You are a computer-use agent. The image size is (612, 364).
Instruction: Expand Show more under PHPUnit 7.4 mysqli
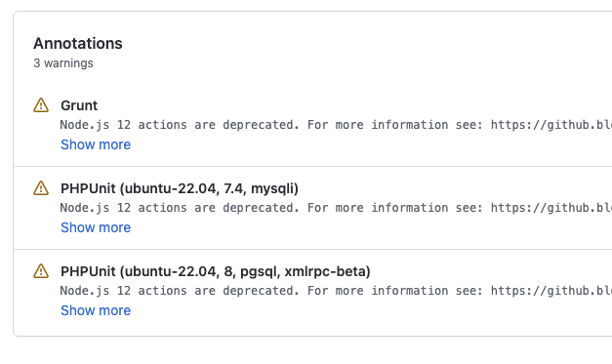[96, 227]
